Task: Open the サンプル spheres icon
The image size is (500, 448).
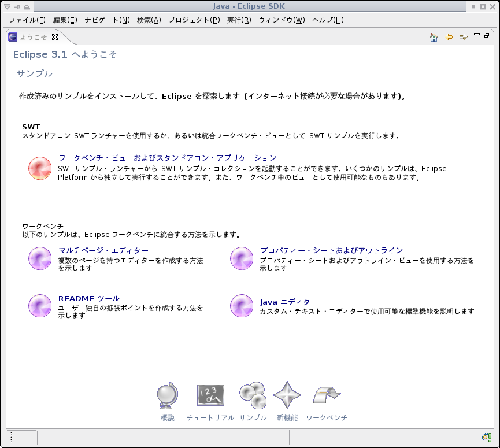Action: (x=253, y=395)
